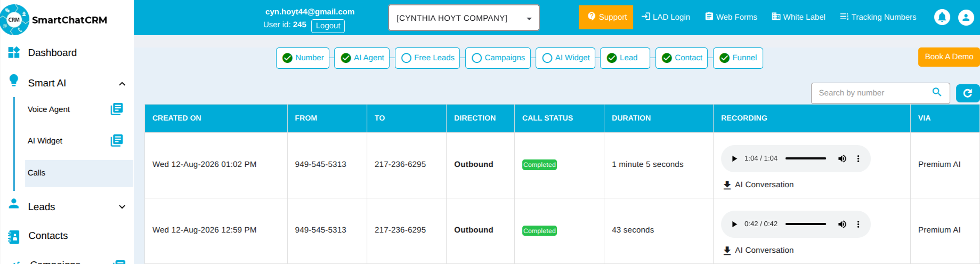Open LAD Login
The width and height of the screenshot is (980, 264).
[x=666, y=17]
